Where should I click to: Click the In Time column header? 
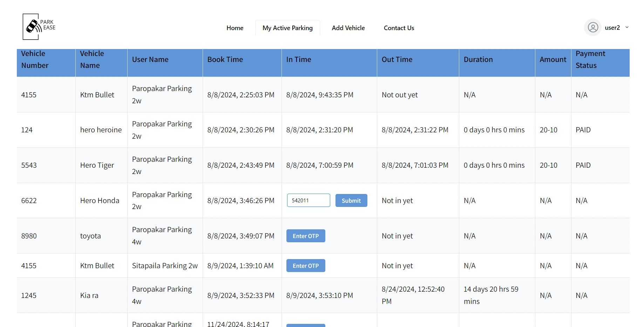coord(299,60)
